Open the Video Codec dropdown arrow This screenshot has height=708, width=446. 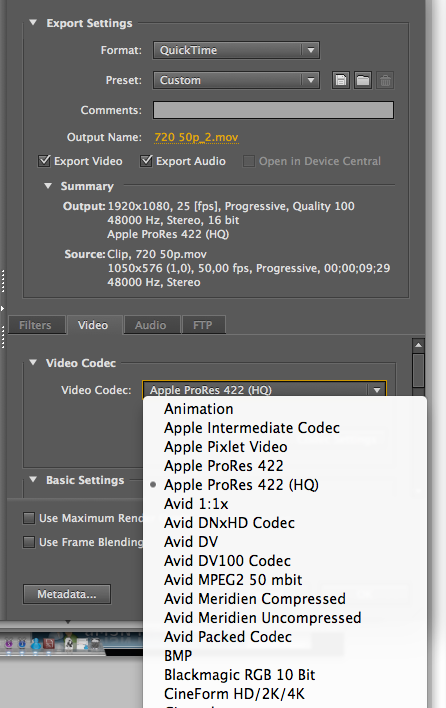pyautogui.click(x=377, y=390)
